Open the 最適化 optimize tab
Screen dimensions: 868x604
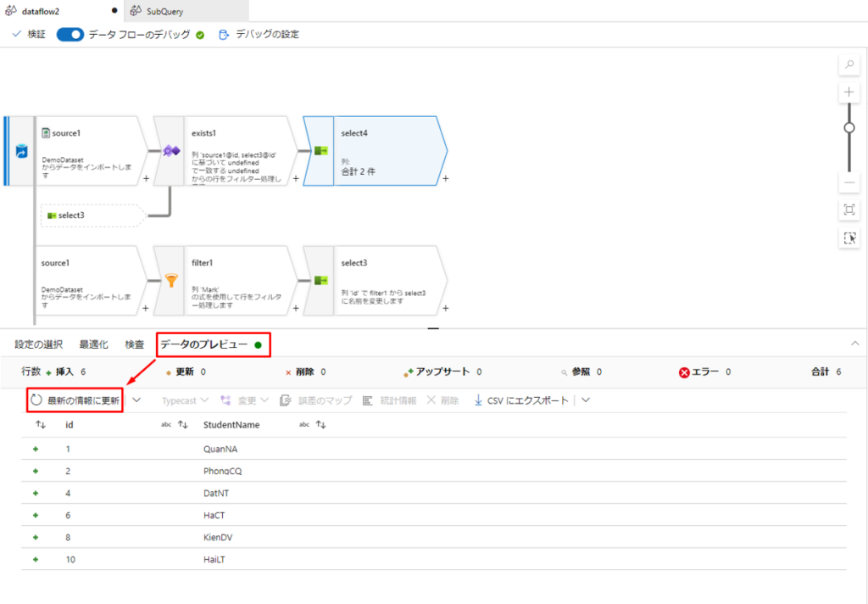click(x=93, y=344)
